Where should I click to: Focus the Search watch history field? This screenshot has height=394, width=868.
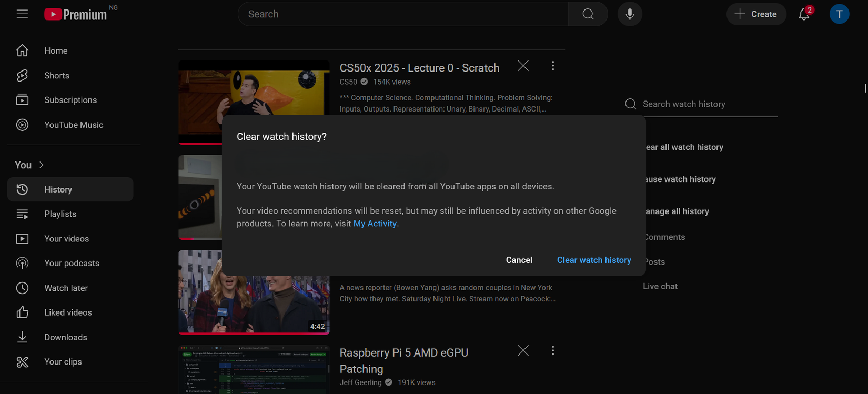click(x=709, y=104)
